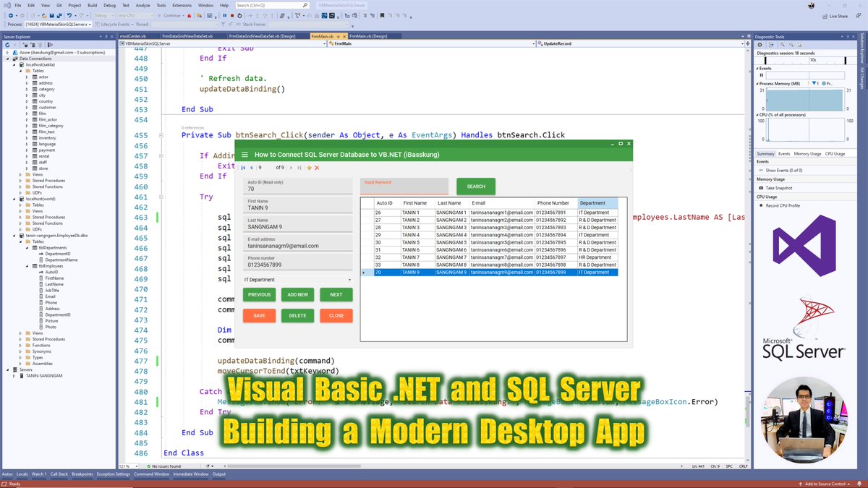The height and width of the screenshot is (488, 868).
Task: Click the search magnifier in VS title bar
Action: tap(305, 5)
